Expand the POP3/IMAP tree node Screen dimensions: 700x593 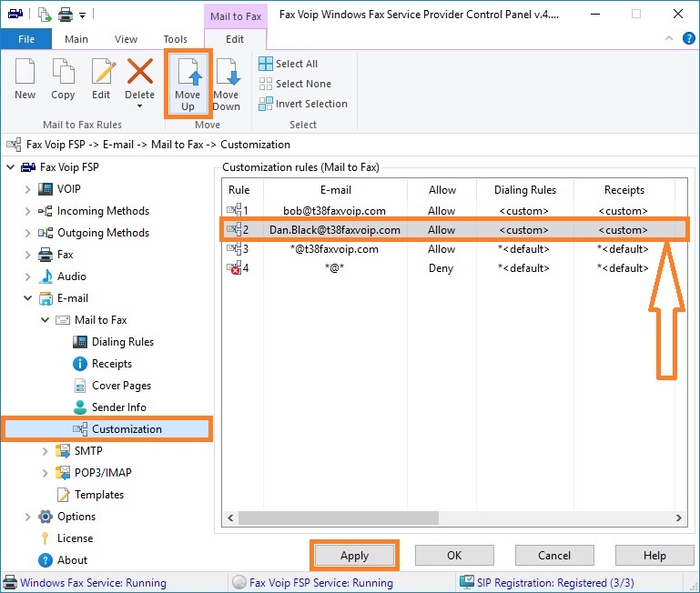[46, 473]
